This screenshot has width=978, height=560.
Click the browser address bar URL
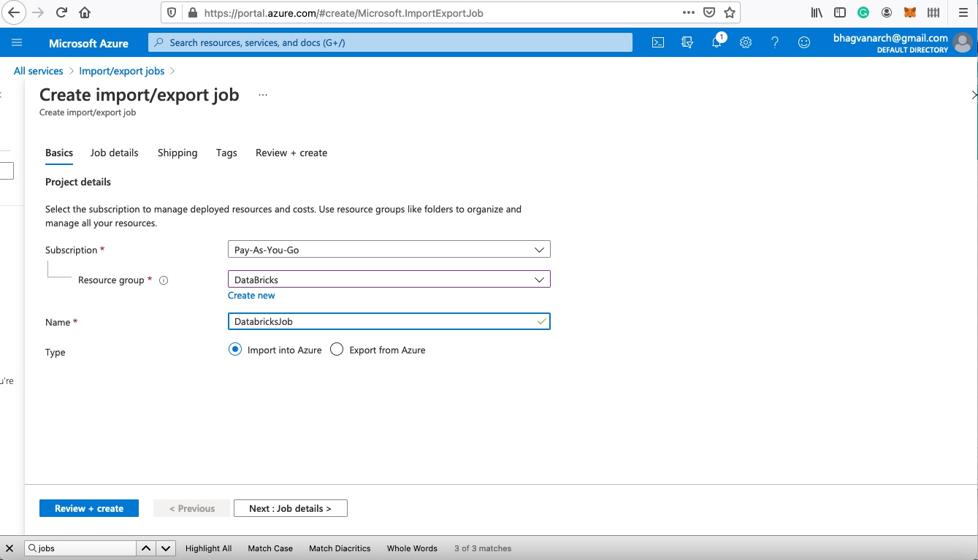click(343, 12)
